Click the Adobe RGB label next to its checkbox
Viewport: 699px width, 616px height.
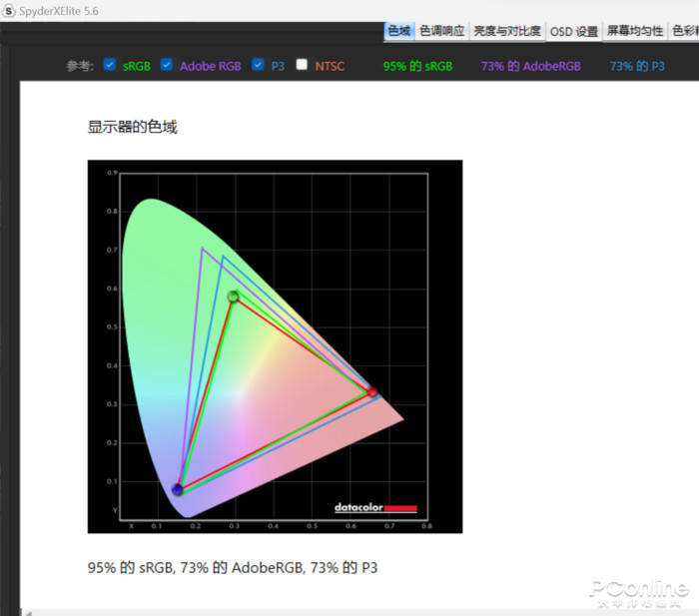click(x=211, y=67)
